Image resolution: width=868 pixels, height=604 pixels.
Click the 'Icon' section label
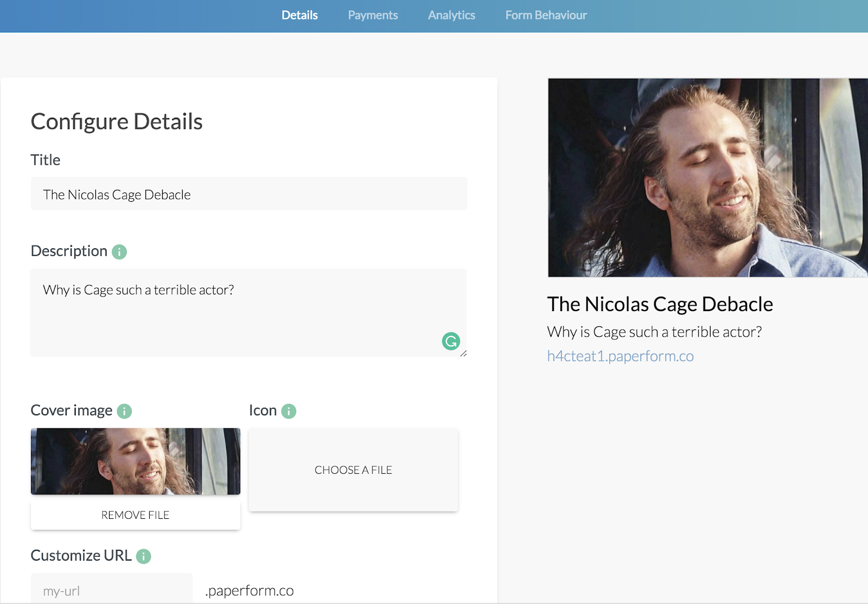pos(263,410)
